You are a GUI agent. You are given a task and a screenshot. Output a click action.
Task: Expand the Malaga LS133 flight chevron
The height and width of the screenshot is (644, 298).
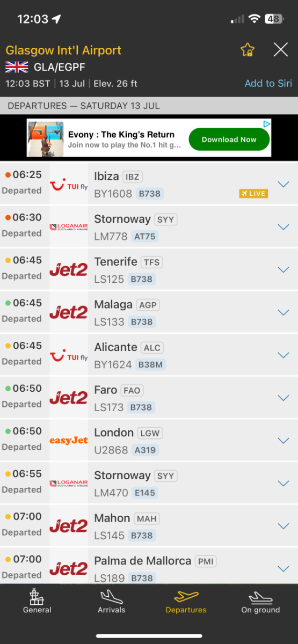coord(283,312)
